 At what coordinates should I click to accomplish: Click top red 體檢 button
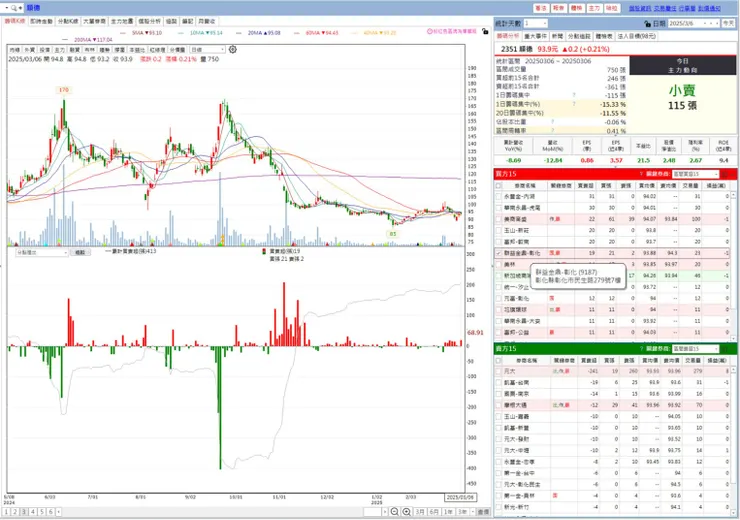[577, 8]
